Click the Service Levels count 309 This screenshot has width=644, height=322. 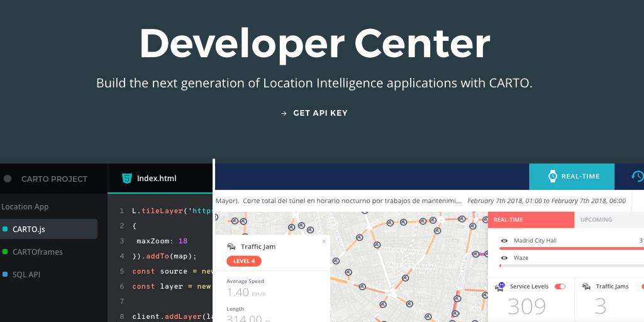pyautogui.click(x=527, y=306)
